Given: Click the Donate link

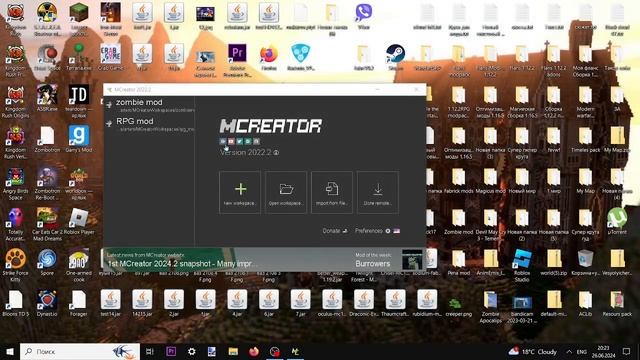Looking at the screenshot, I should pyautogui.click(x=335, y=231).
